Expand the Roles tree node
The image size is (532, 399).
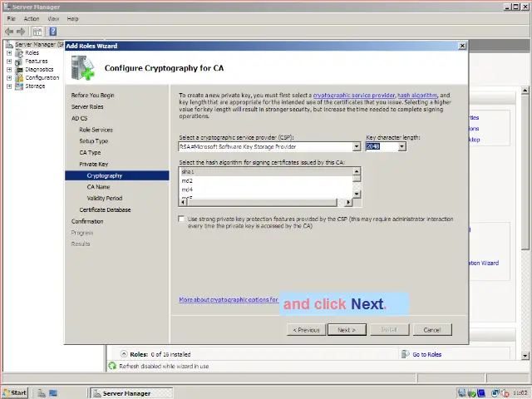(9, 53)
